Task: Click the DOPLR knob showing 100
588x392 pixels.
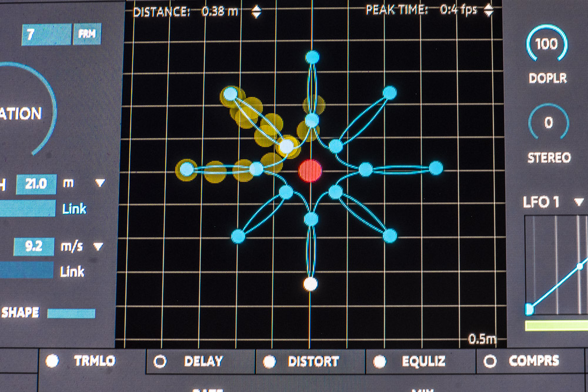Action: coord(547,44)
